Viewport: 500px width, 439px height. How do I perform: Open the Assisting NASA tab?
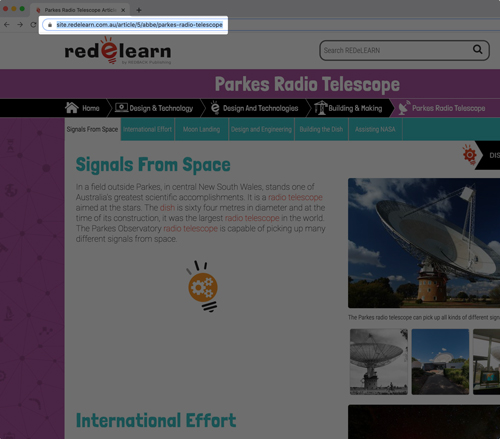click(x=375, y=129)
